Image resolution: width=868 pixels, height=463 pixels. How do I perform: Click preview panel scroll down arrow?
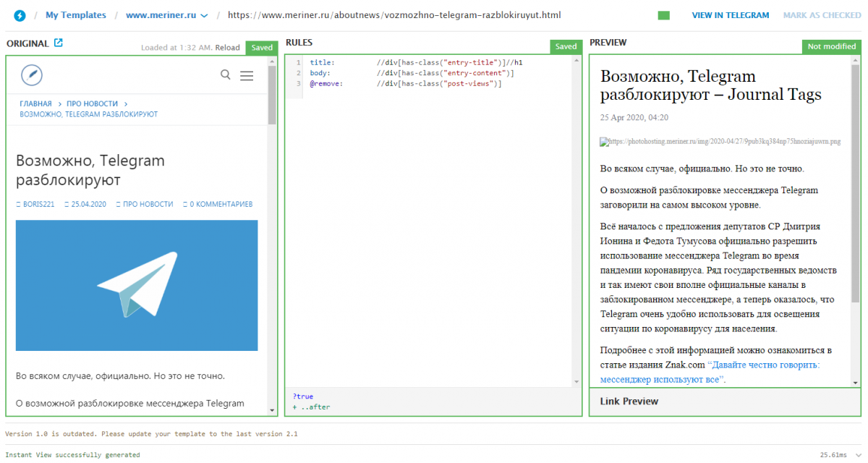coord(856,382)
